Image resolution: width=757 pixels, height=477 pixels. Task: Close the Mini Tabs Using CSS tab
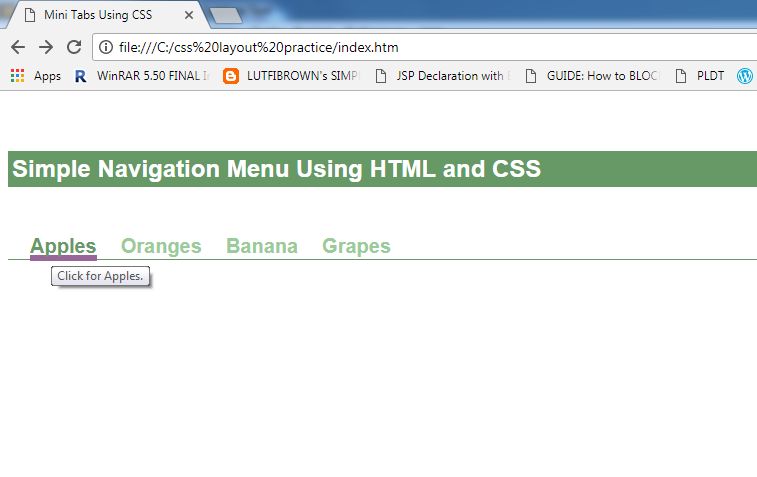point(189,15)
